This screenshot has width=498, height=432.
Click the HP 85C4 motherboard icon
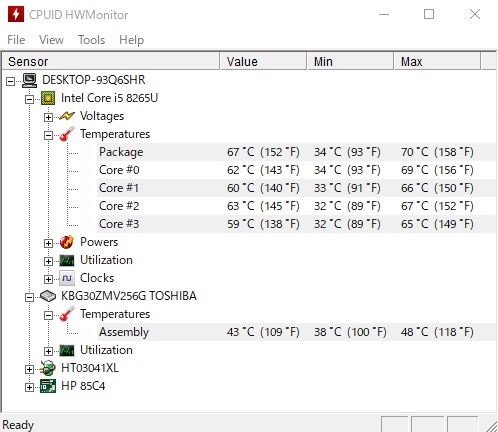[48, 386]
